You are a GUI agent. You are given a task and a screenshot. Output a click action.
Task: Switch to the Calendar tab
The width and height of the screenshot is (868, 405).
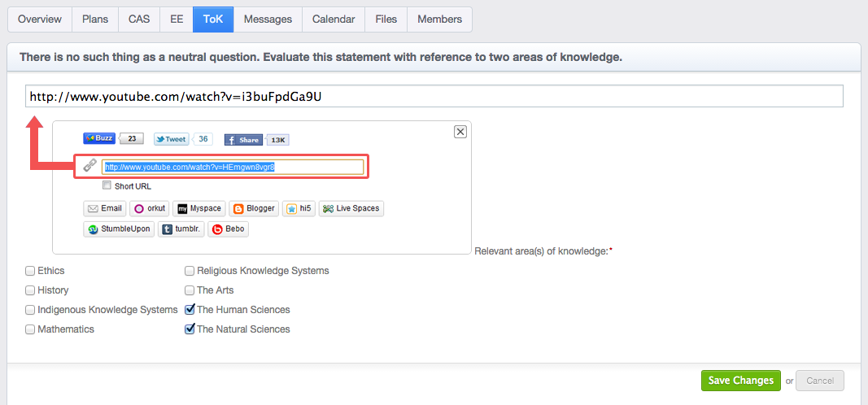334,20
